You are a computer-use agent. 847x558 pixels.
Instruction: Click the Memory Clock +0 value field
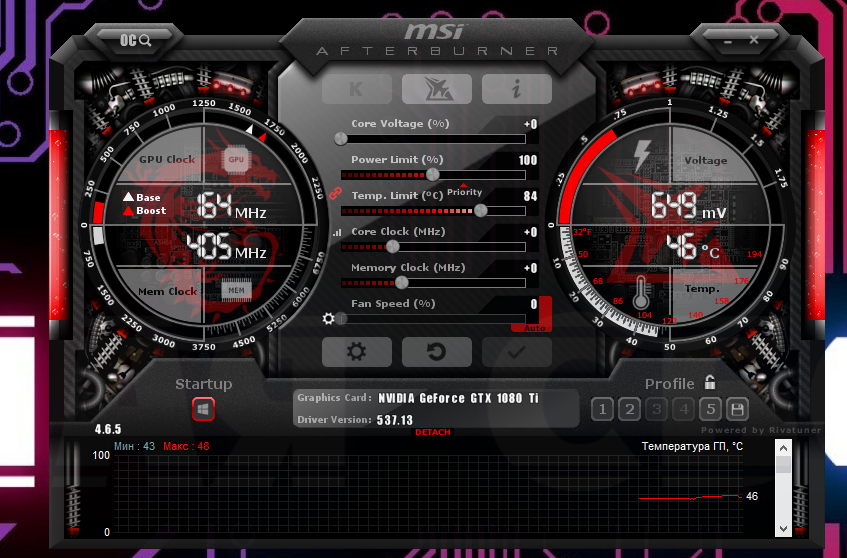pyautogui.click(x=530, y=268)
